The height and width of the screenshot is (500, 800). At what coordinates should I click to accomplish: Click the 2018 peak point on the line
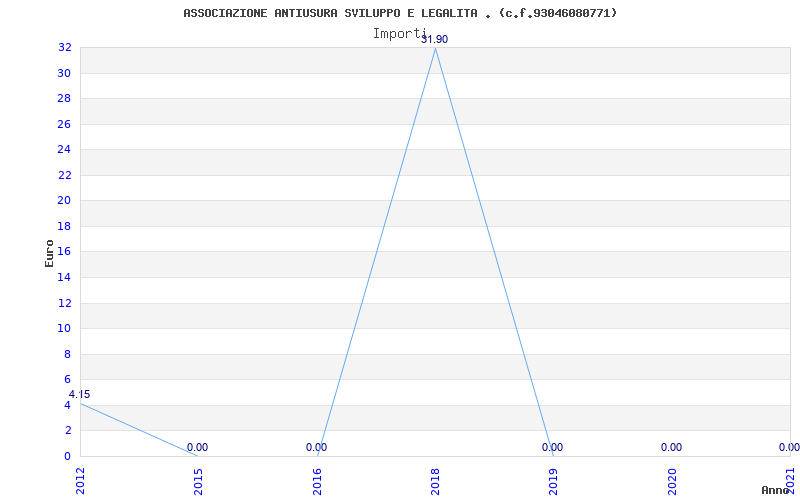(x=435, y=48)
